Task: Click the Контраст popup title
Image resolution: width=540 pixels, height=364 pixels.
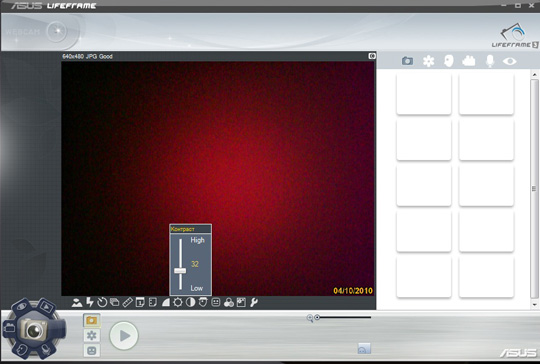Action: pyautogui.click(x=183, y=229)
